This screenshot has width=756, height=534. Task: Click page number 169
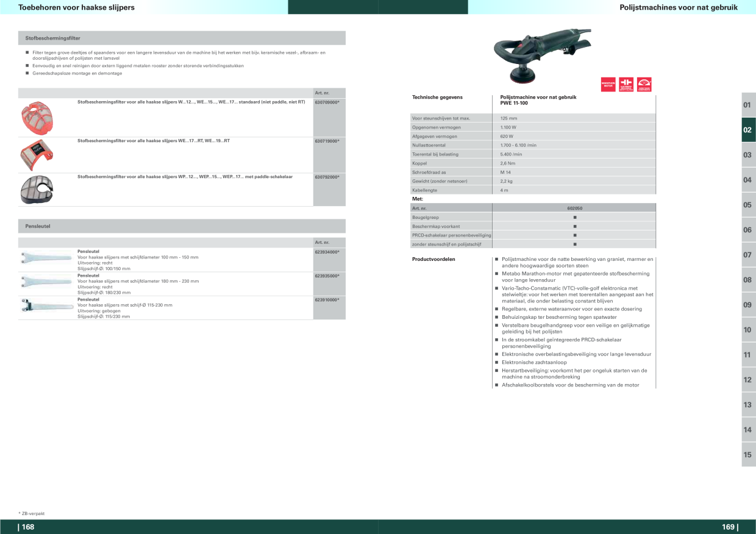(729, 527)
